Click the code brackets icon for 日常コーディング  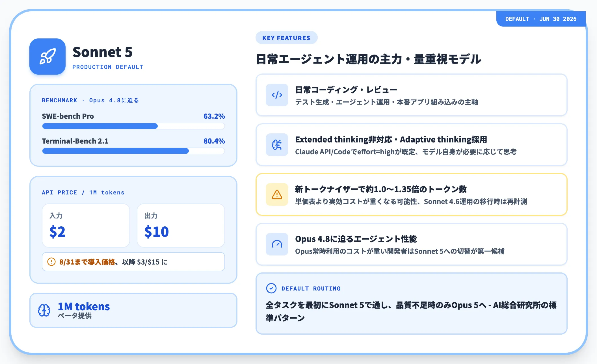[x=277, y=95]
